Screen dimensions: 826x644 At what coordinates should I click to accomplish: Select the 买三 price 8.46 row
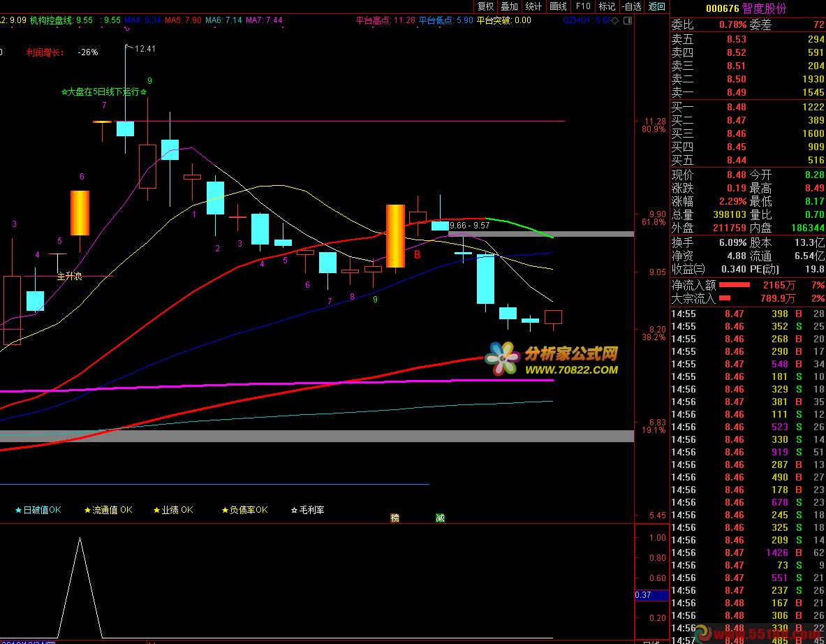click(x=748, y=133)
